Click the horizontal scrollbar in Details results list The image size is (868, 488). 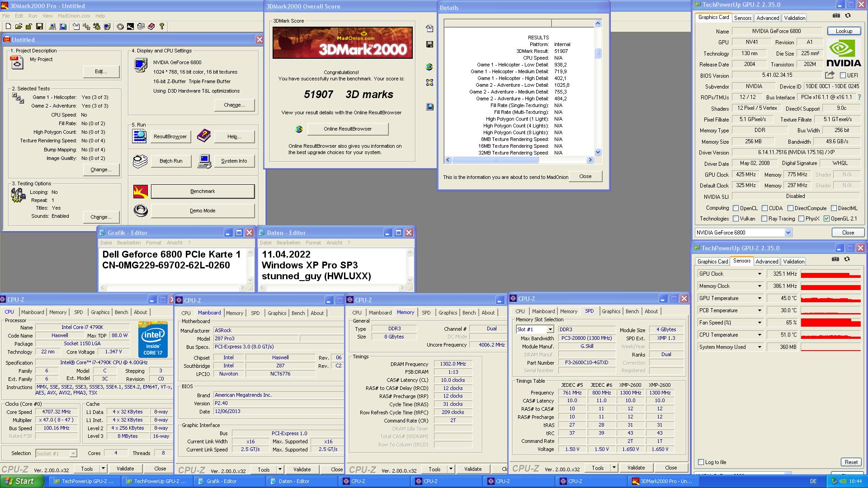(x=519, y=160)
